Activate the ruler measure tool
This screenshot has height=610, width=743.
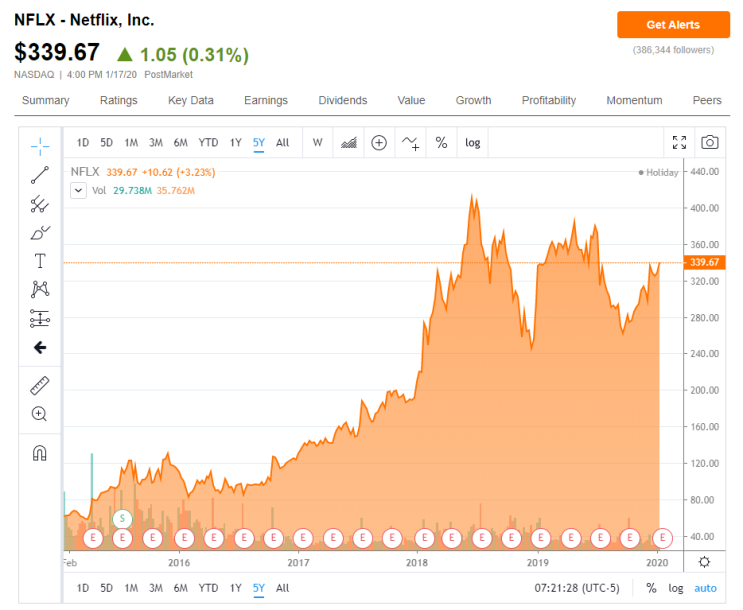pyautogui.click(x=40, y=385)
